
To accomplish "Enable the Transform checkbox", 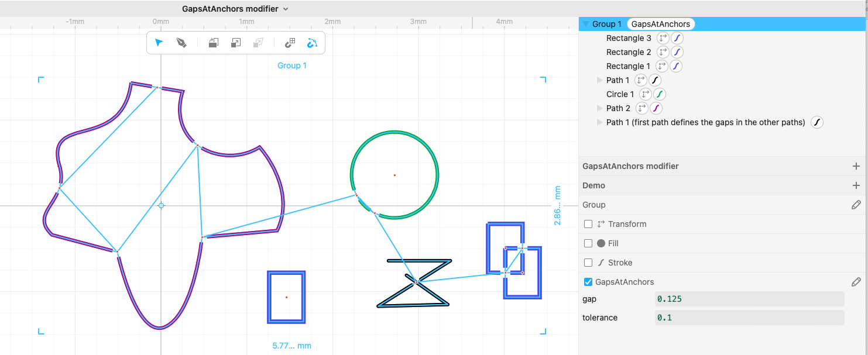I will [588, 224].
